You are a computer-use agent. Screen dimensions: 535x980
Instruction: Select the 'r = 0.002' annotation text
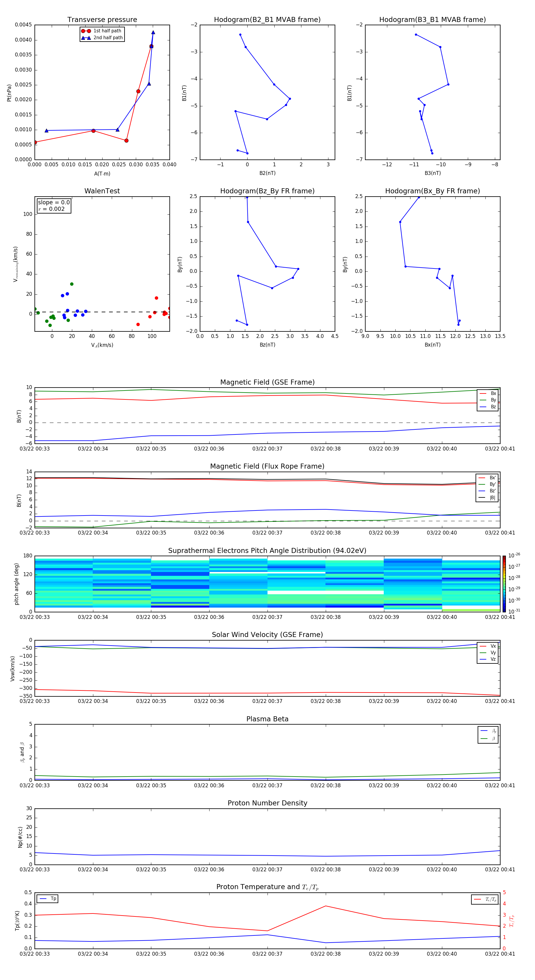[x=51, y=209]
